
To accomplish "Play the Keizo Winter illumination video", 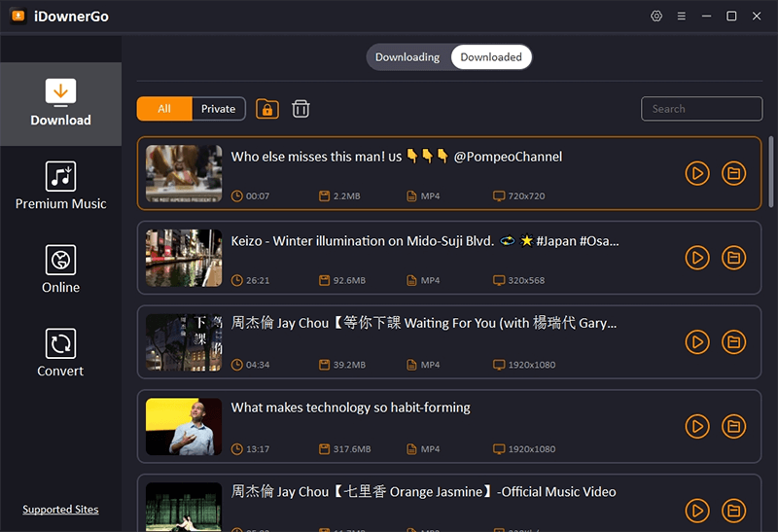I will click(697, 258).
